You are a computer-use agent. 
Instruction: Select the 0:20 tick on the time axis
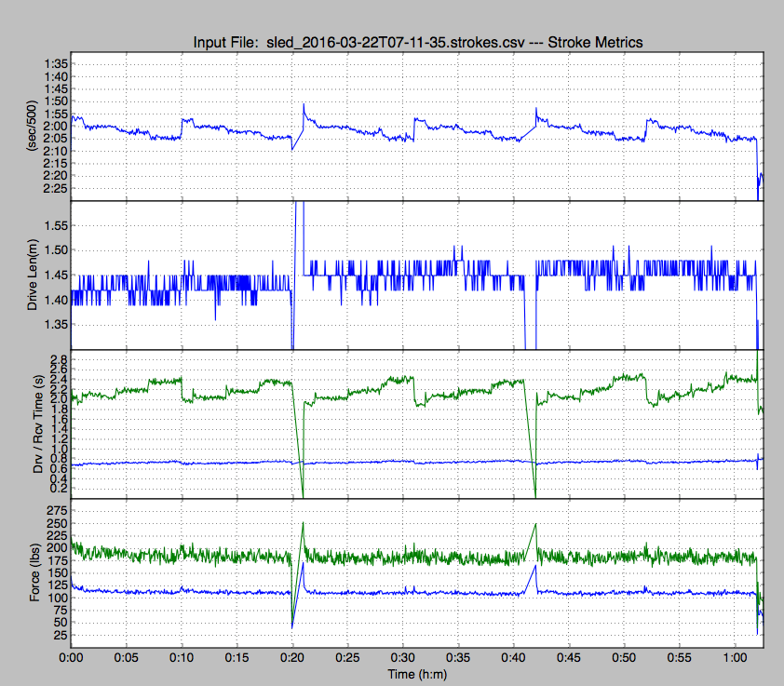[x=292, y=657]
